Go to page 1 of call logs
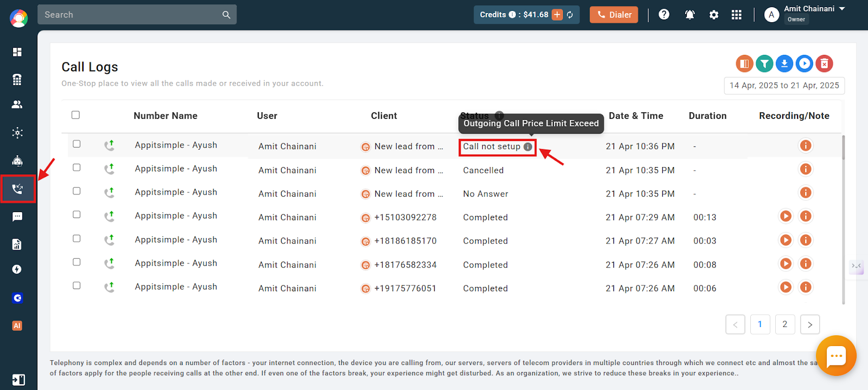The image size is (868, 390). [x=760, y=324]
